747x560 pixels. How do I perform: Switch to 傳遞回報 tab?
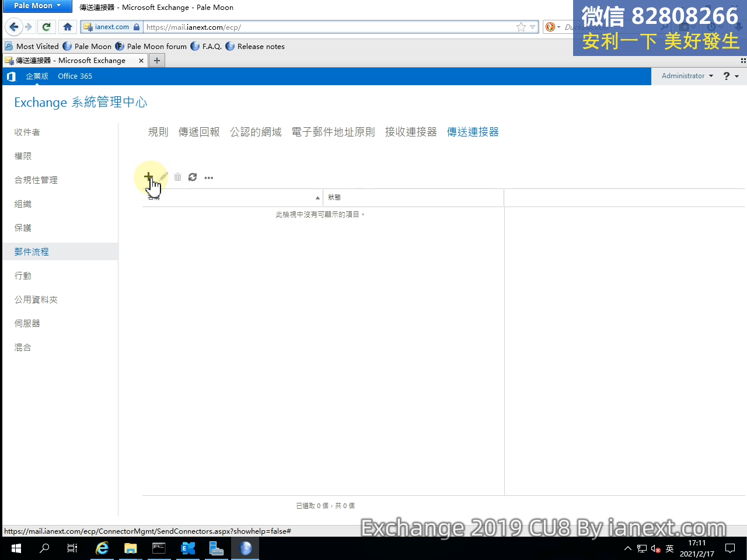click(199, 132)
